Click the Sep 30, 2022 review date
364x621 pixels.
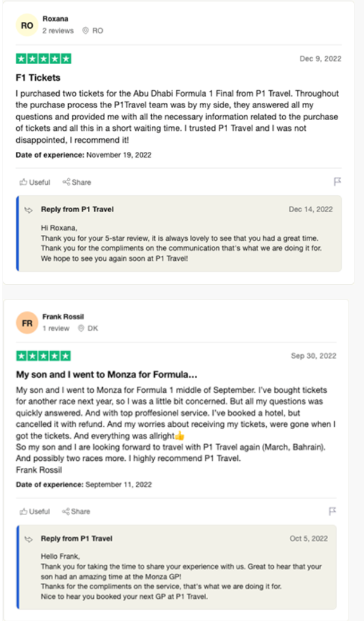point(313,356)
